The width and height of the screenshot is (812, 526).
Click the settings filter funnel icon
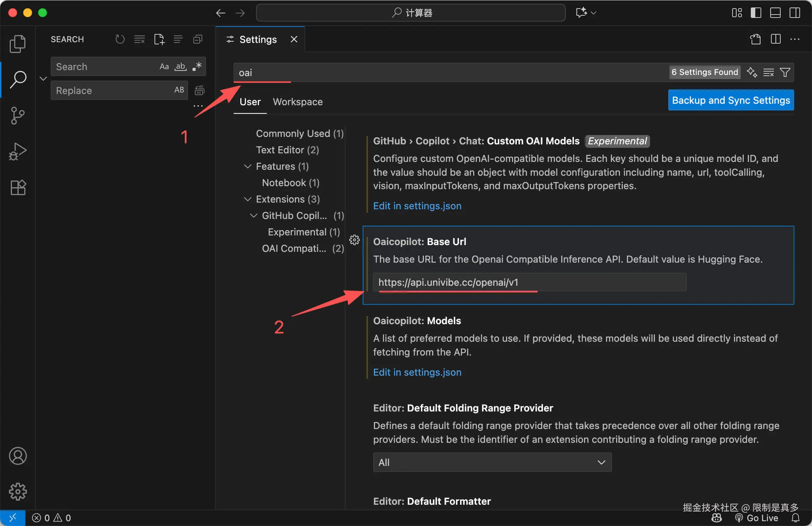click(x=785, y=72)
